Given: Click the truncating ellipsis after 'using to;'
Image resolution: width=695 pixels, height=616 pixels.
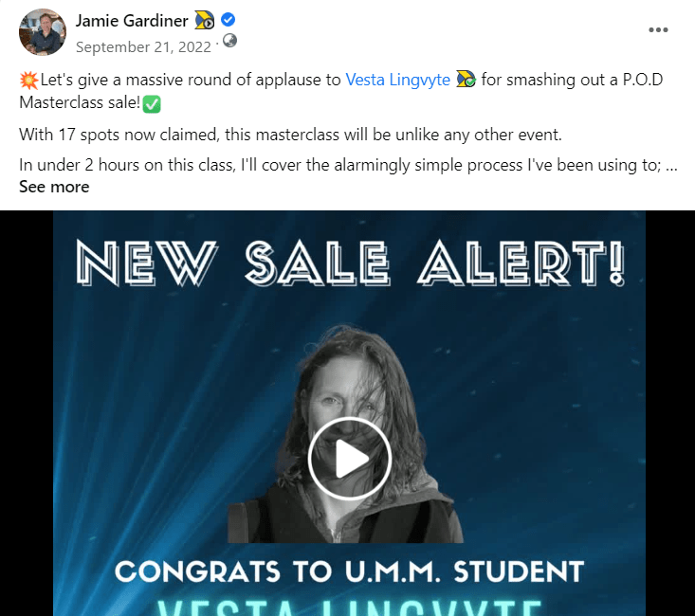Looking at the screenshot, I should pos(671,166).
